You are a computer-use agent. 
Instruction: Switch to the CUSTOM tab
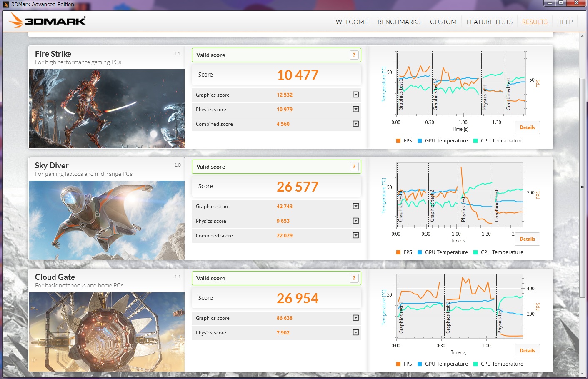coord(443,22)
